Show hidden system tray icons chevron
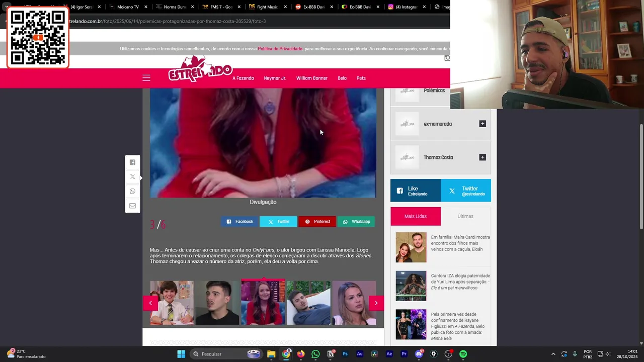 [553, 354]
